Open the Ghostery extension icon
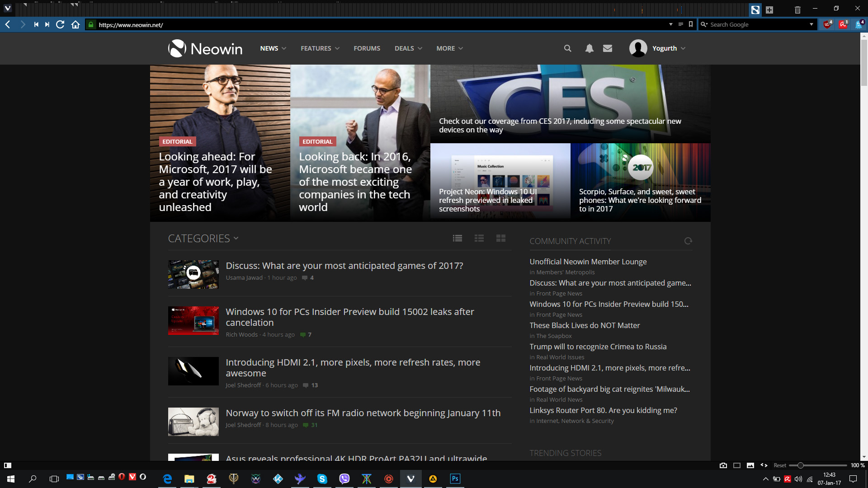 [859, 24]
